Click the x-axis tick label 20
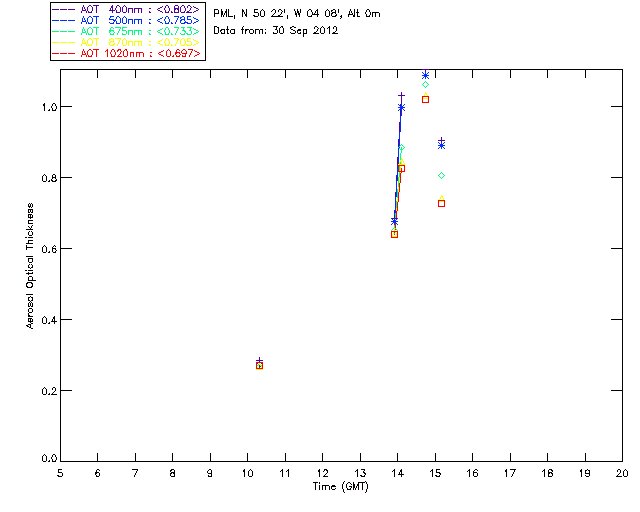Image resolution: width=640 pixels, height=512 pixels. click(x=622, y=473)
